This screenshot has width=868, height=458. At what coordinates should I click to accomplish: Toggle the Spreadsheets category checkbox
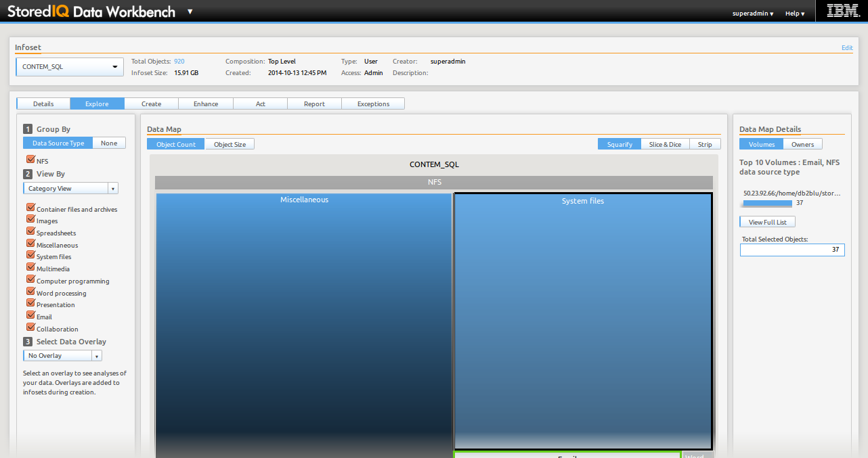(x=30, y=231)
